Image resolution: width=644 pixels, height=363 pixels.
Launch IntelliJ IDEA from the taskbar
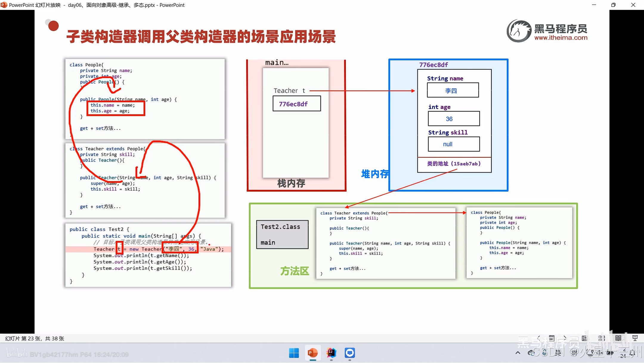[x=332, y=353]
